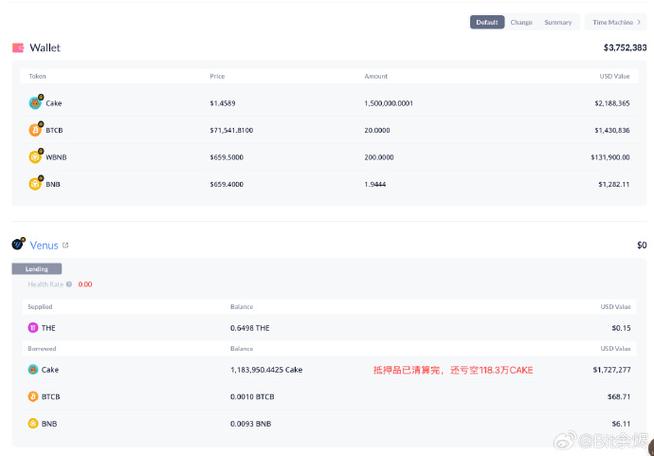
Task: Click the BTCB USD value $1,430,836
Action: pos(612,130)
